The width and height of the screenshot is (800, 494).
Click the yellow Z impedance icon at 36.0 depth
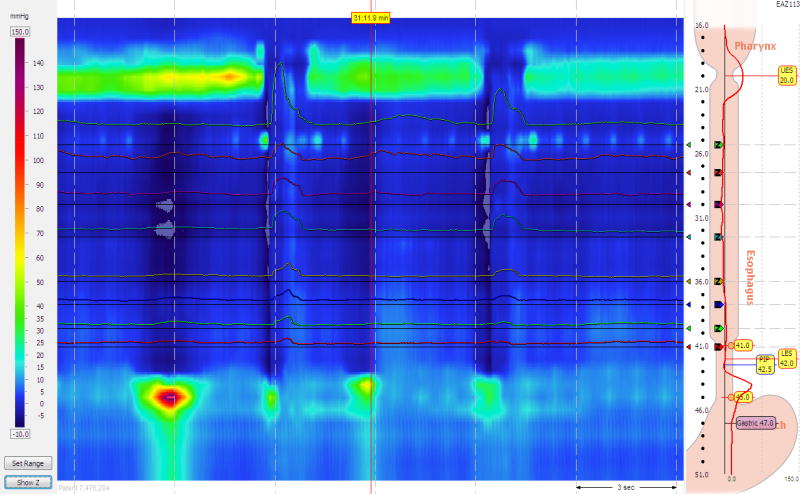tap(718, 282)
